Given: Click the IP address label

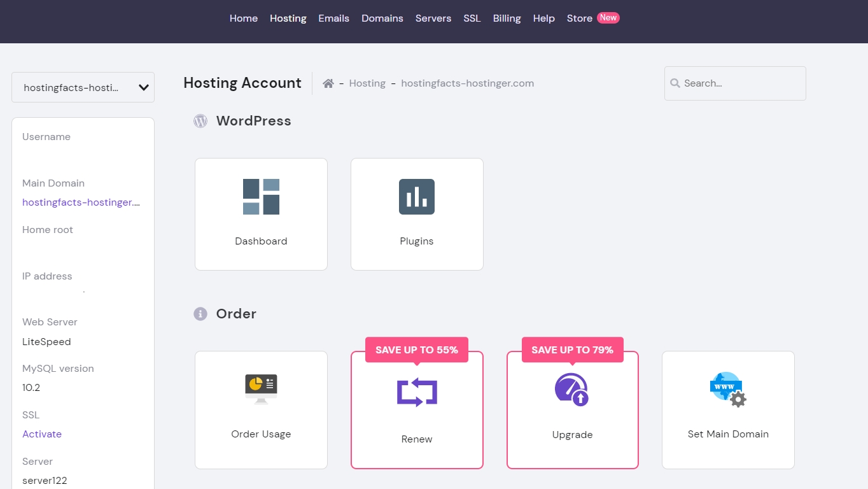Looking at the screenshot, I should (47, 276).
